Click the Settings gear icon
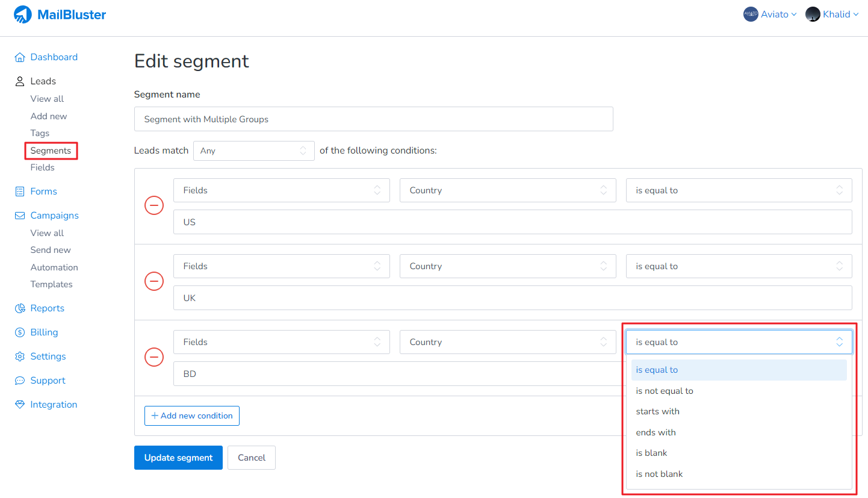This screenshot has width=868, height=498. (x=20, y=356)
